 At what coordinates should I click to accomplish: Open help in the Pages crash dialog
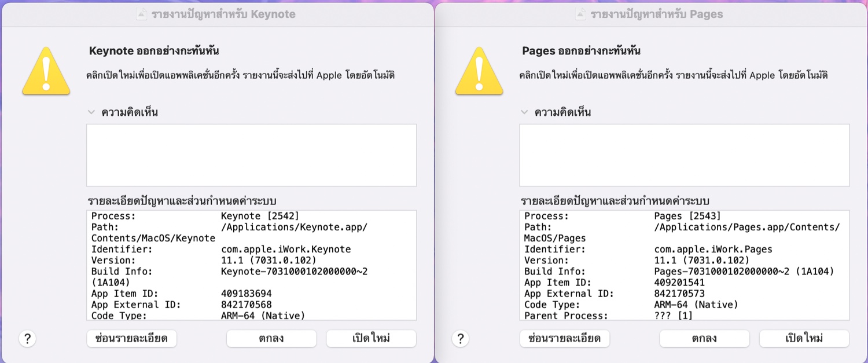(x=460, y=339)
